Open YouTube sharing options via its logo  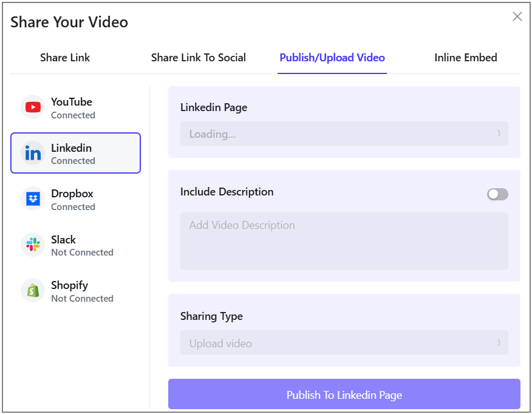pos(33,107)
